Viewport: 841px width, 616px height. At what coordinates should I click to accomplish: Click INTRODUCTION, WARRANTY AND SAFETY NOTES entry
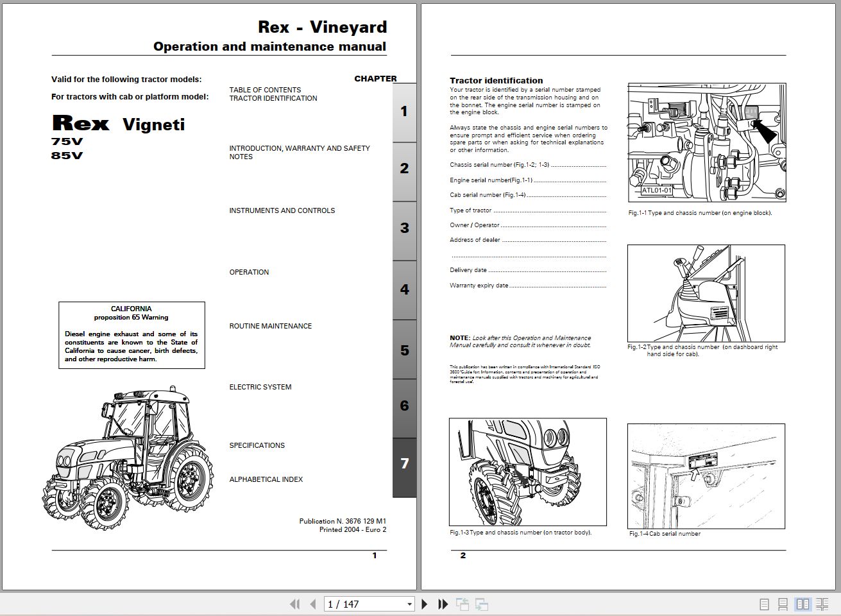click(x=300, y=152)
